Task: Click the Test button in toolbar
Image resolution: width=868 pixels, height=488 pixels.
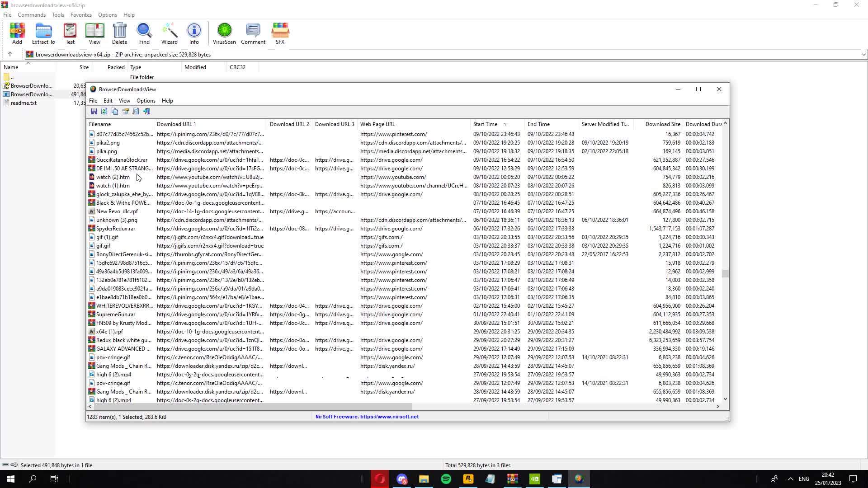Action: (70, 33)
